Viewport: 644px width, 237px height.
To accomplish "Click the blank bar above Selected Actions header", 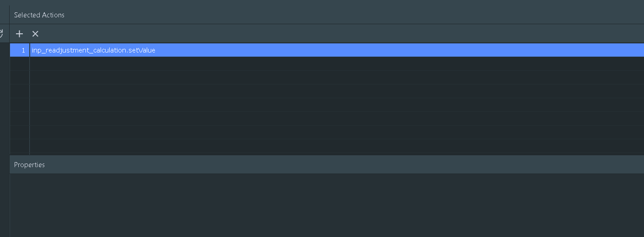I will tap(320, 2).
